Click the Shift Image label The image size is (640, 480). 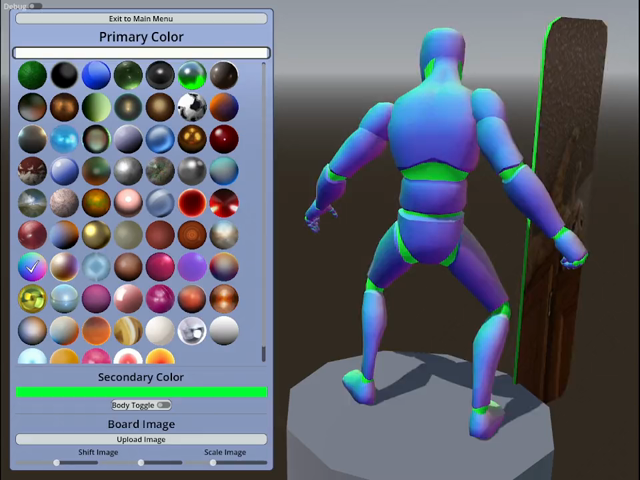(98, 452)
